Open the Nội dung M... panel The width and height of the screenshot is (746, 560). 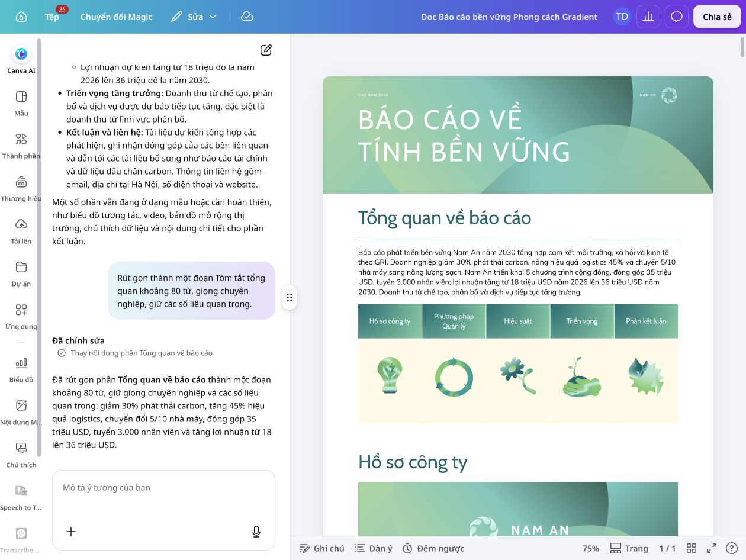[21, 411]
